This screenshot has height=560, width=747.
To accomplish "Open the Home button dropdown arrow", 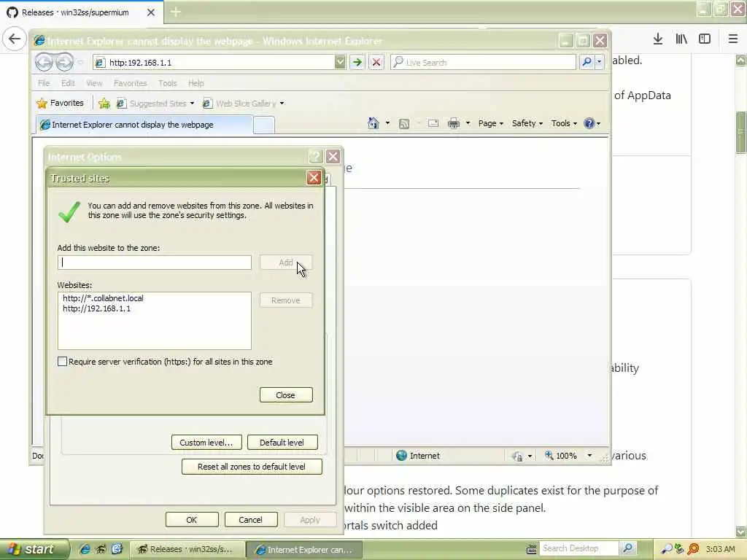I will 388,123.
